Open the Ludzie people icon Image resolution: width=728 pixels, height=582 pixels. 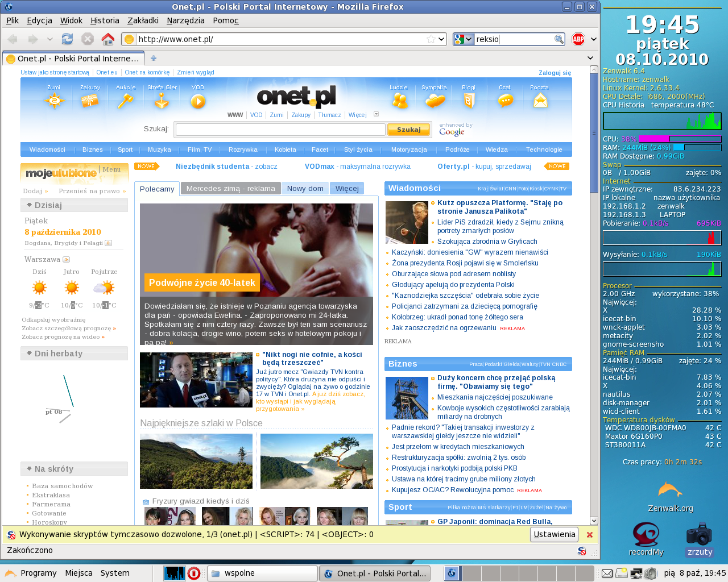(399, 101)
